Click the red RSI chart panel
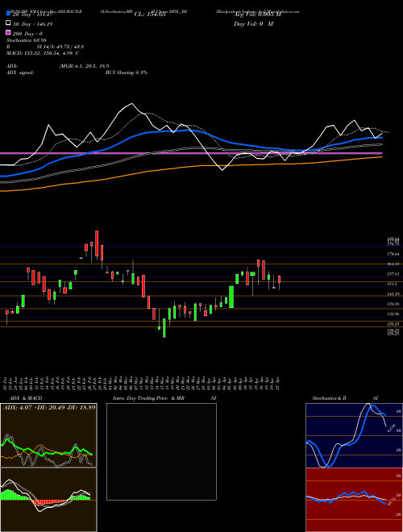 pyautogui.click(x=354, y=500)
